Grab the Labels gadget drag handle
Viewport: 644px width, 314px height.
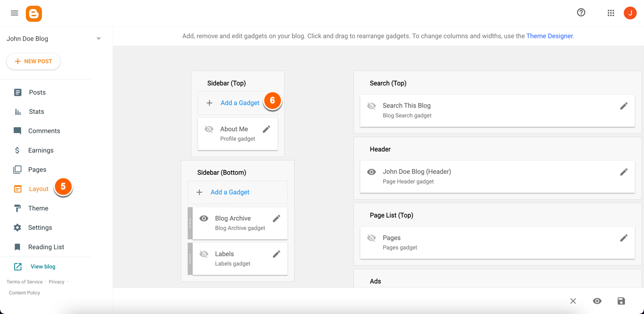pyautogui.click(x=190, y=259)
